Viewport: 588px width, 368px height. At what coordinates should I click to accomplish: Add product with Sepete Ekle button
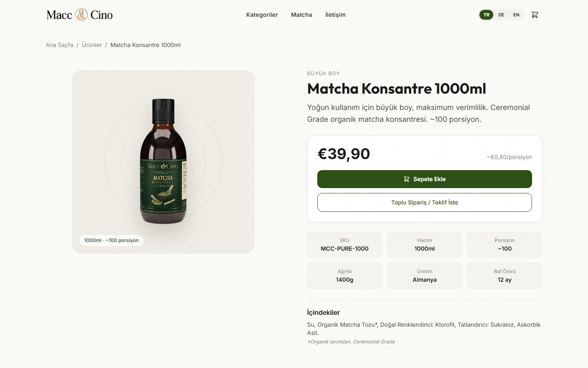tap(425, 179)
